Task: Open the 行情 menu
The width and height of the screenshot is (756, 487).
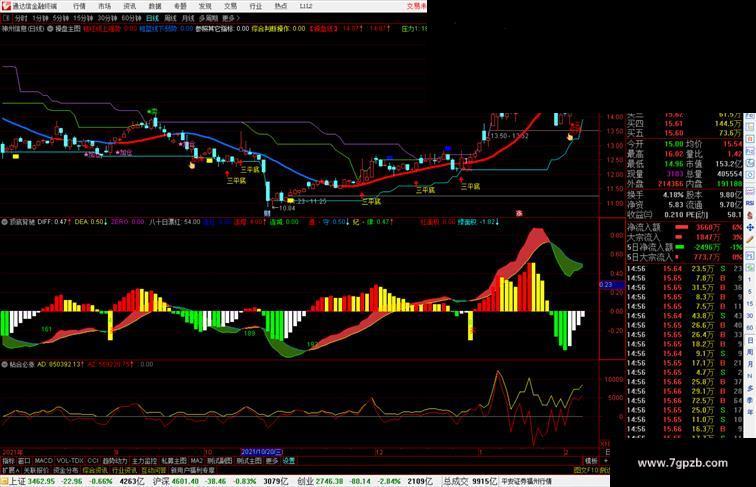Action: 79,6
